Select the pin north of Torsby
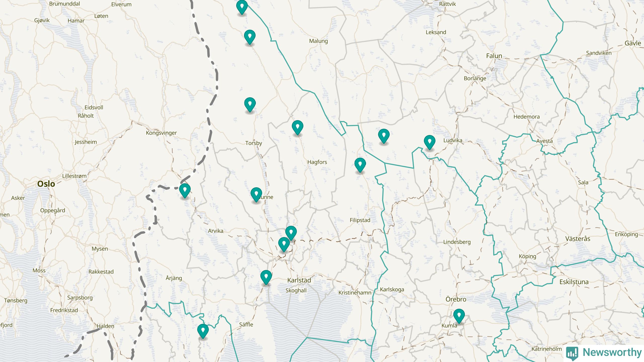 click(250, 104)
